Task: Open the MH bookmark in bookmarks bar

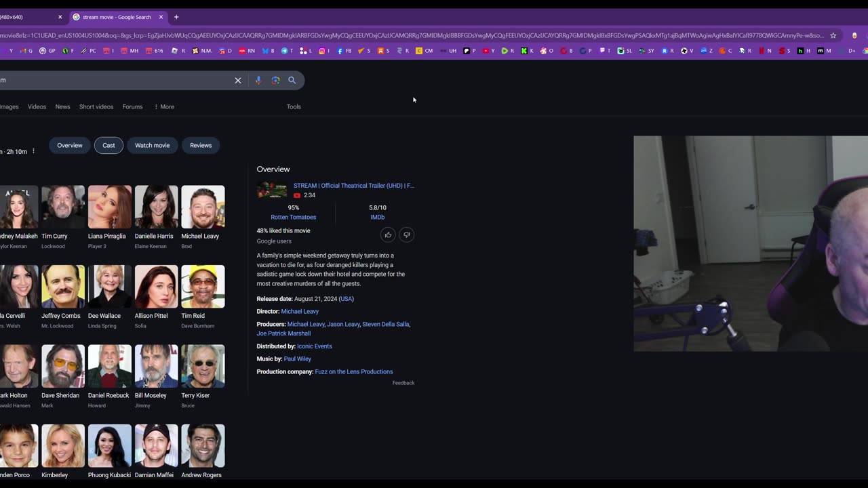Action: (x=130, y=51)
